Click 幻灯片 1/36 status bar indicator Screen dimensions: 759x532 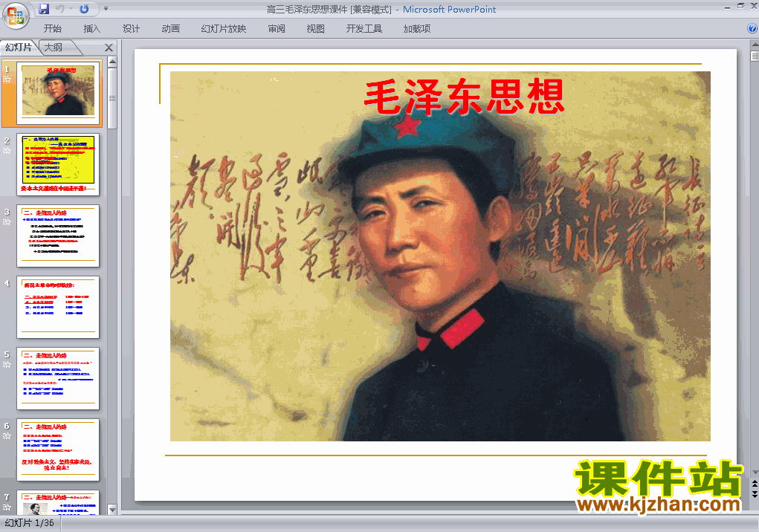coord(30,523)
